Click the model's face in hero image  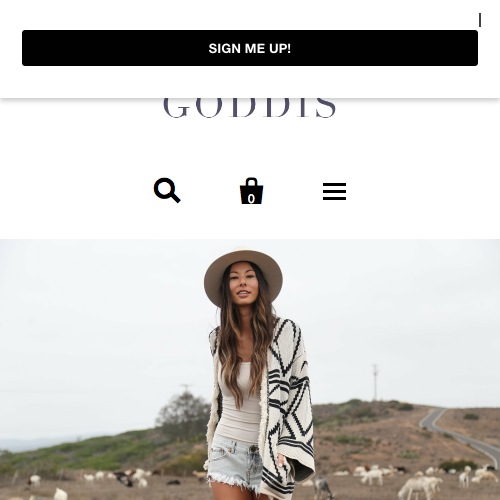point(243,286)
